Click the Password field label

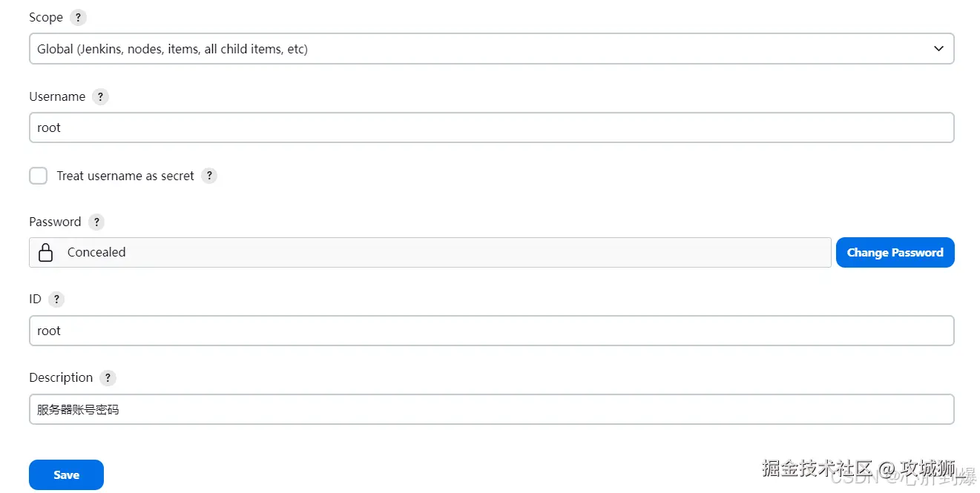click(x=55, y=222)
